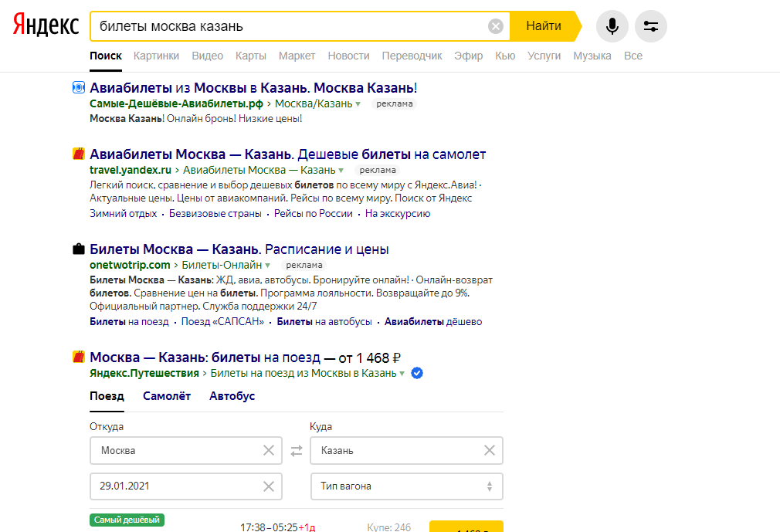Open Москва — Казань: билеты на поезд result
Screen dimensions: 780x532
tap(205, 357)
